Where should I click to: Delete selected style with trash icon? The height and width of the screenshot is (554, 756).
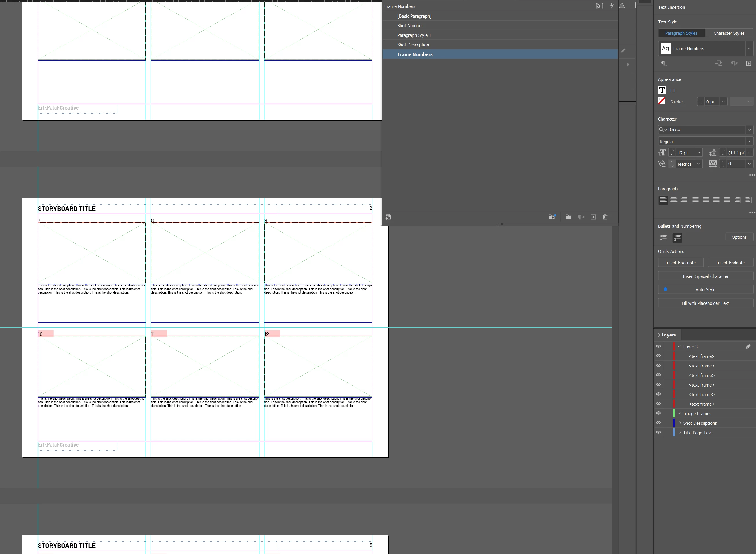[605, 217]
